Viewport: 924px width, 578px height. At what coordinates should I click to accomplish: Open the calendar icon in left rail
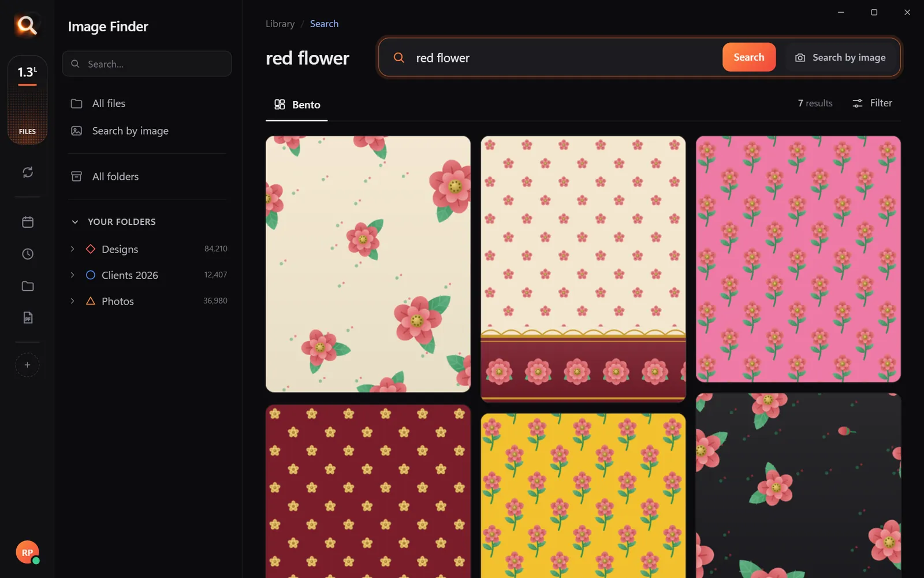pyautogui.click(x=27, y=222)
